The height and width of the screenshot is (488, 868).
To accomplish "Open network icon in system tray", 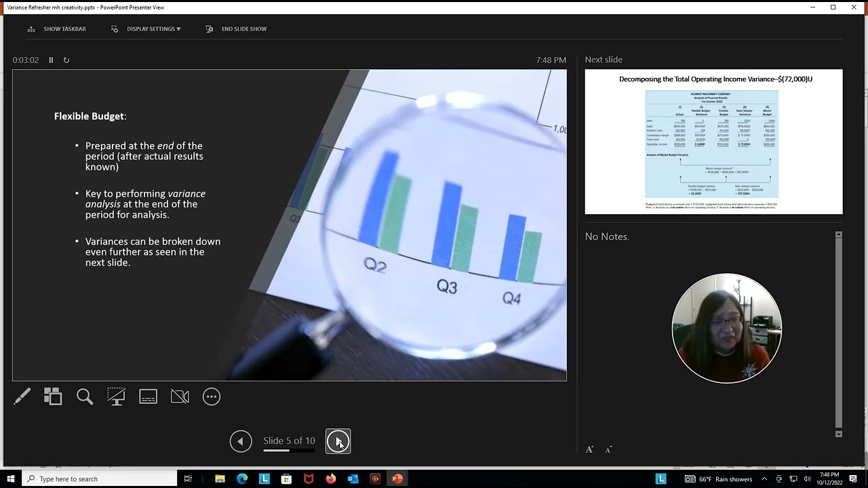I will (x=793, y=479).
